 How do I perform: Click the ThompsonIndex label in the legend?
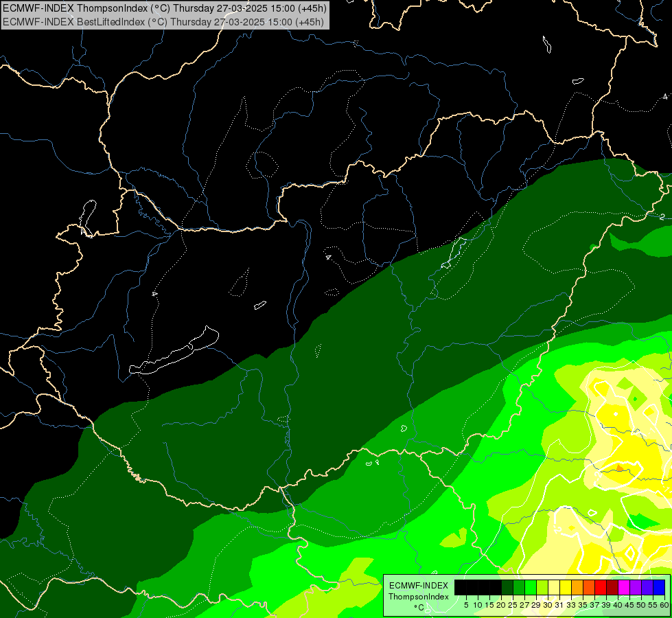pos(418,597)
